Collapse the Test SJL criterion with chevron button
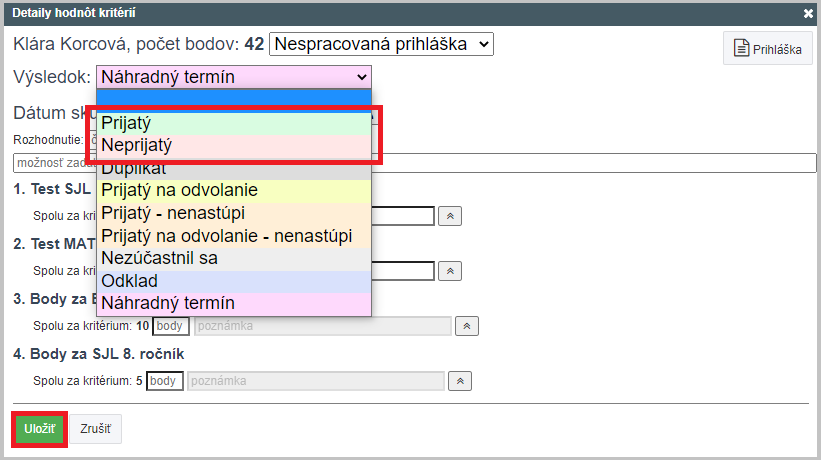 click(x=450, y=216)
